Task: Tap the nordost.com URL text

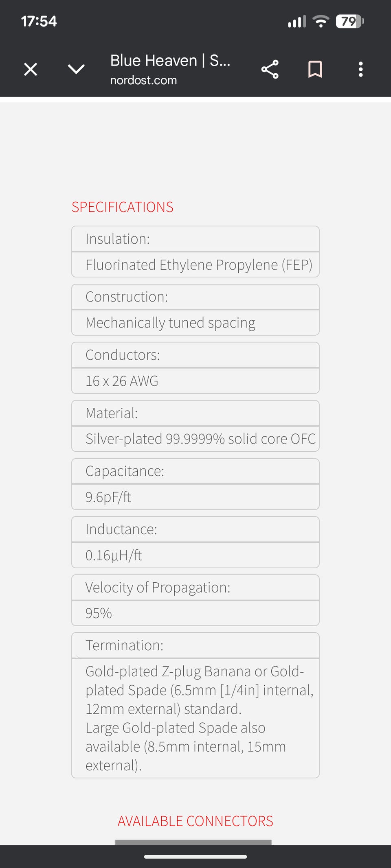Action: pyautogui.click(x=143, y=80)
